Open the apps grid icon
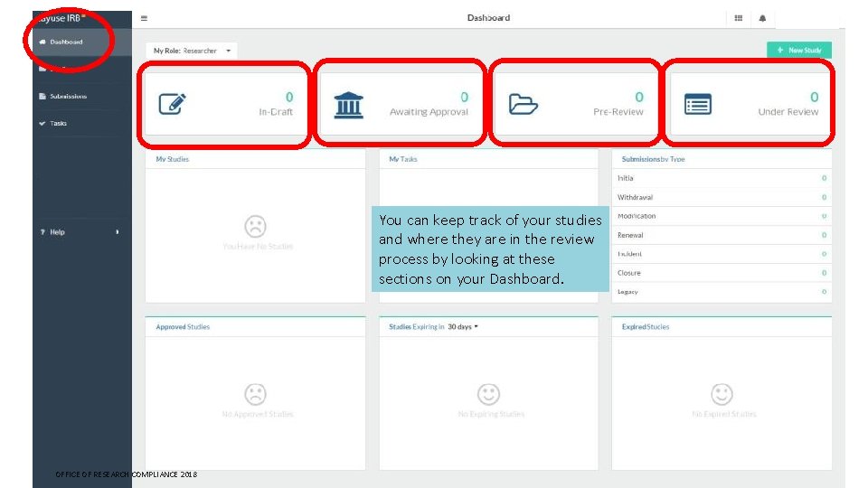868x488 pixels. pos(739,18)
